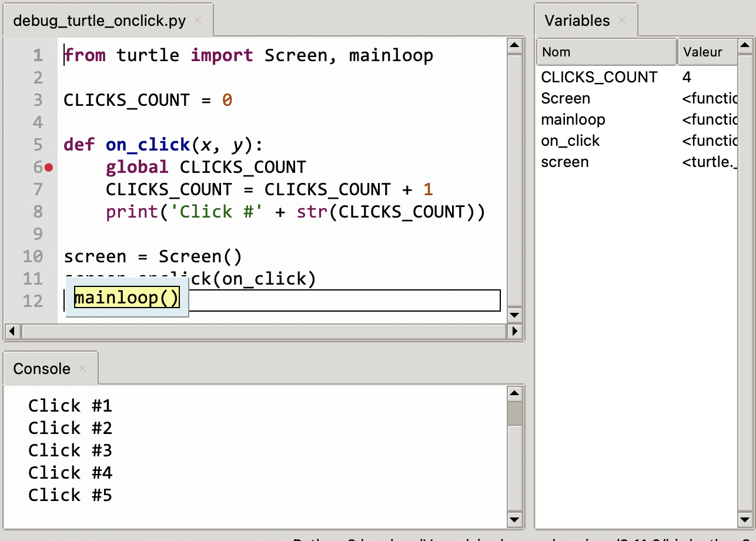Accept the mainloop() autocomplete suggestion
Image resolution: width=756 pixels, height=541 pixels.
(125, 298)
